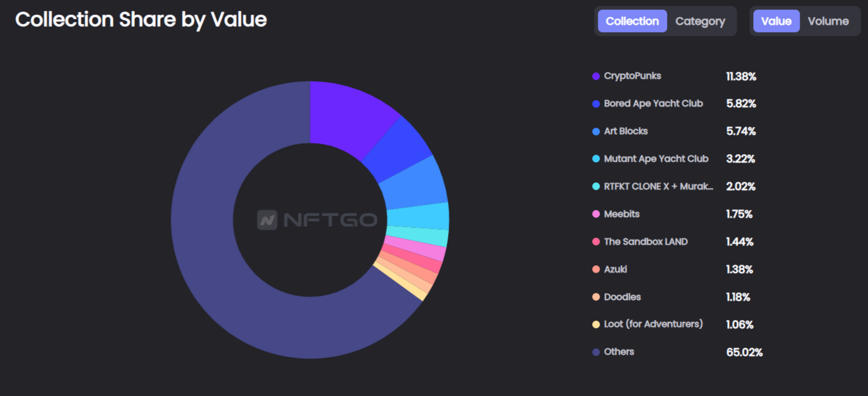Image resolution: width=868 pixels, height=396 pixels.
Task: Click the 2.02% value
Action: coord(741,186)
